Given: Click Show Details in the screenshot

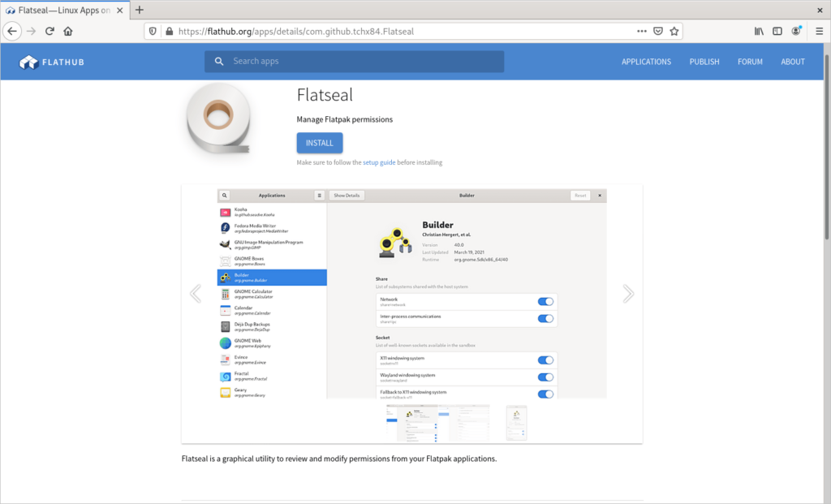Looking at the screenshot, I should click(347, 196).
